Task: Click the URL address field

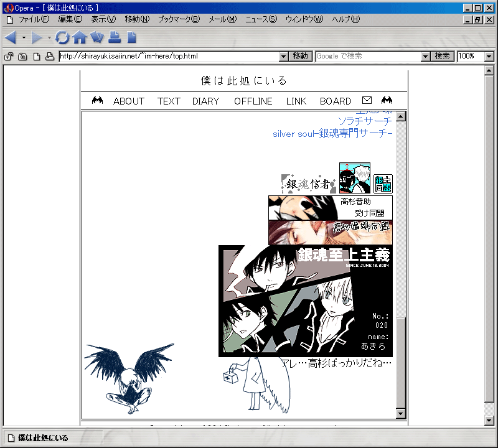Action: 169,57
